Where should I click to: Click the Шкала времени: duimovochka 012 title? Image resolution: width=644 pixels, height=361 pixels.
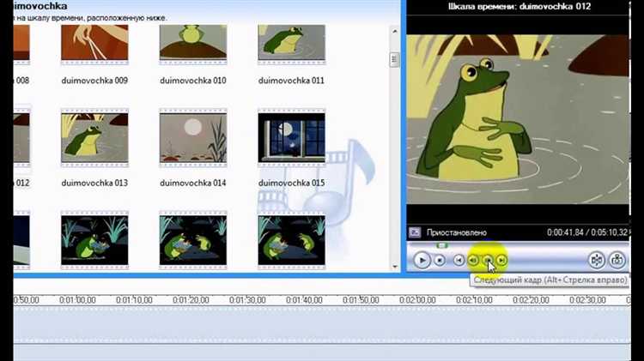point(519,6)
